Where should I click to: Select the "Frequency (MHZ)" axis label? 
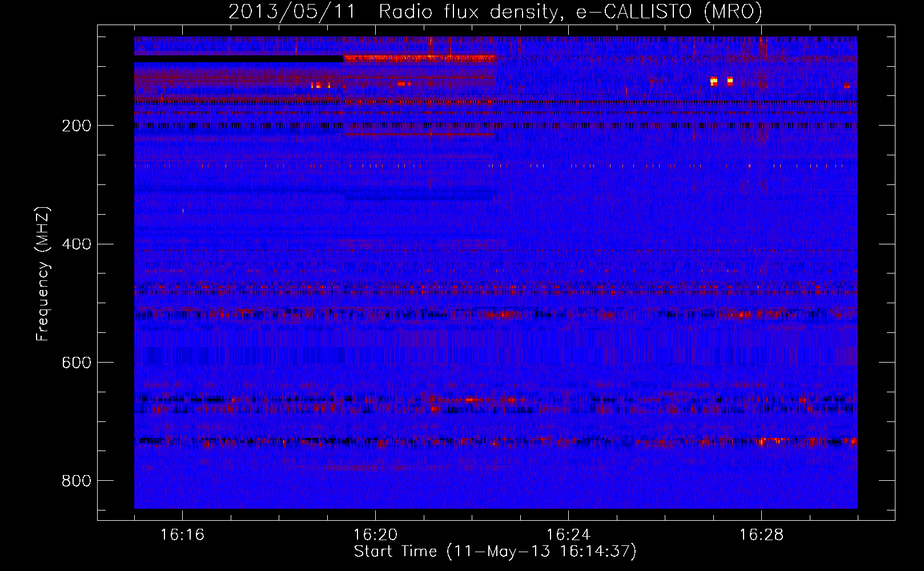[43, 274]
